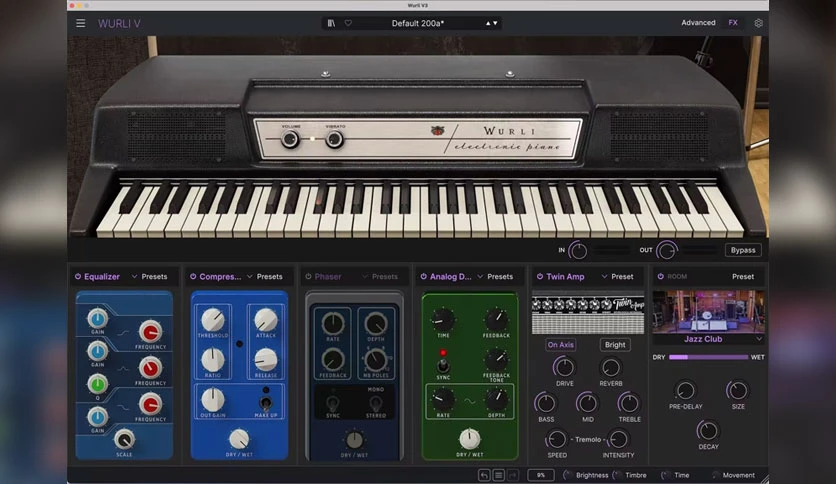Click the Equalizer effect name
This screenshot has width=836, height=484.
(102, 276)
